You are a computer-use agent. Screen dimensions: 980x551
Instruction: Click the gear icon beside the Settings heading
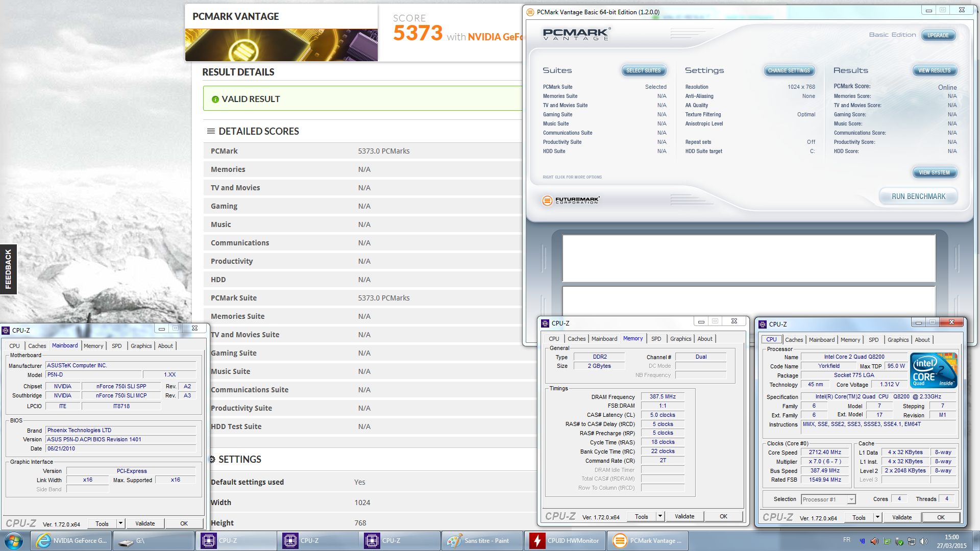[x=212, y=459]
